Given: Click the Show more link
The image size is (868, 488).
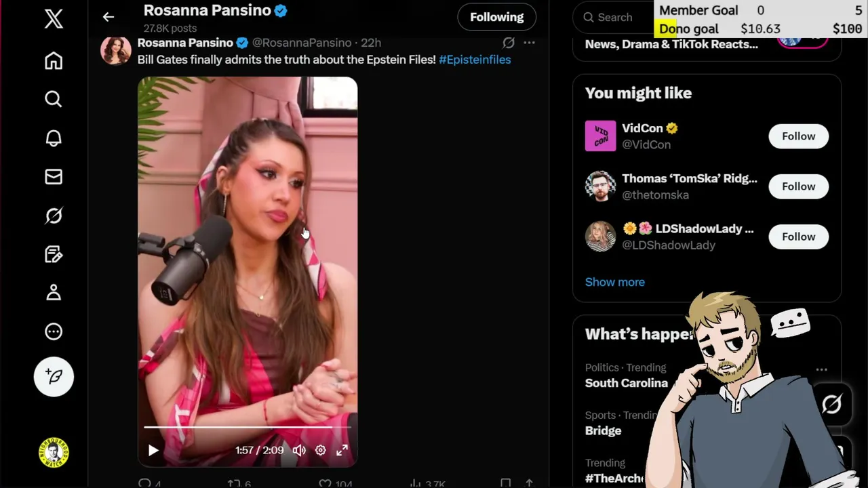Looking at the screenshot, I should tap(615, 282).
